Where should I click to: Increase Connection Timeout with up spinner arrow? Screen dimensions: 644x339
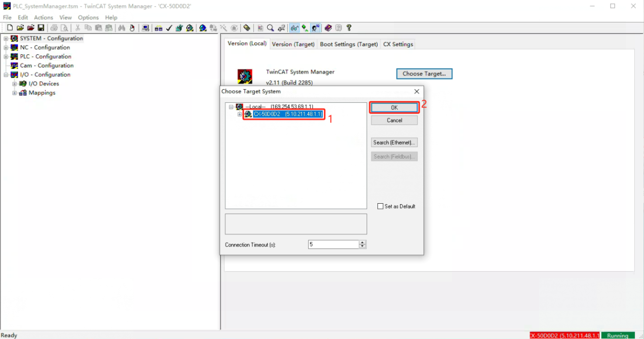tap(362, 242)
